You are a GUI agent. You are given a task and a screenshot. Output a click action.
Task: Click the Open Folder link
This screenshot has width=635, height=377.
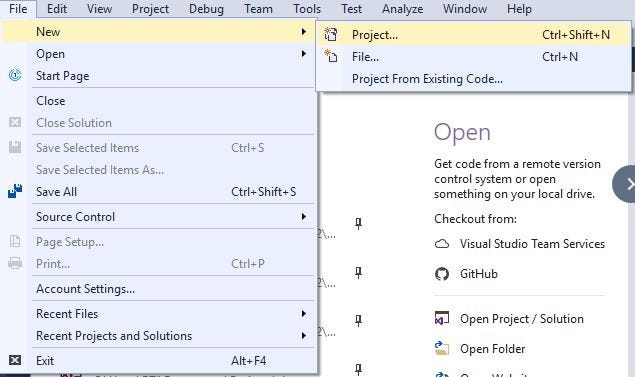click(492, 349)
